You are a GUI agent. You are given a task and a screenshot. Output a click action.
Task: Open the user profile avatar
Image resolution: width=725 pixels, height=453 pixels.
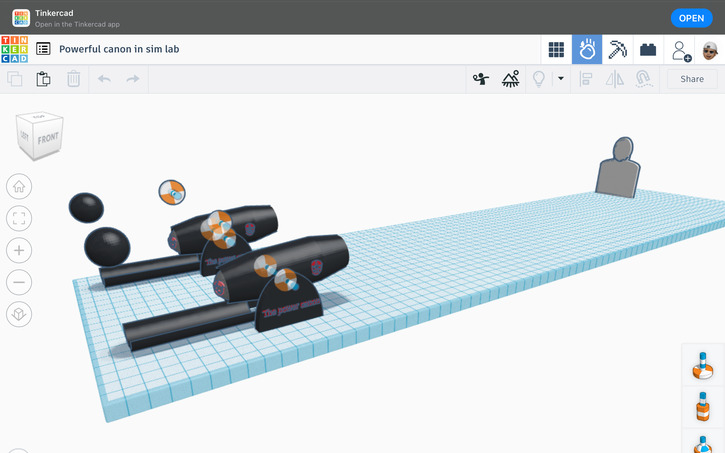point(710,50)
